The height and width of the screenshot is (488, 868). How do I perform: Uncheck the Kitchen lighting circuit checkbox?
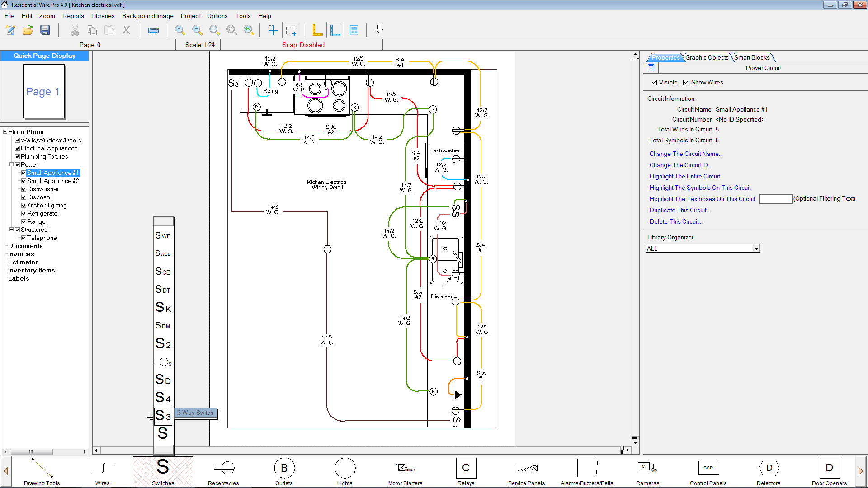click(24, 206)
